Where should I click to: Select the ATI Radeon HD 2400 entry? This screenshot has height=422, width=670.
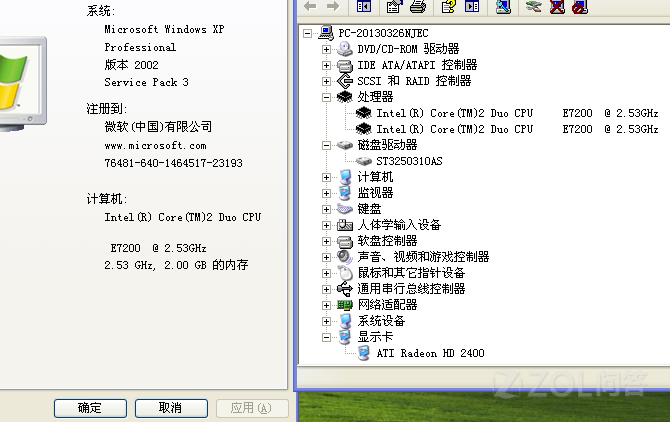click(430, 353)
